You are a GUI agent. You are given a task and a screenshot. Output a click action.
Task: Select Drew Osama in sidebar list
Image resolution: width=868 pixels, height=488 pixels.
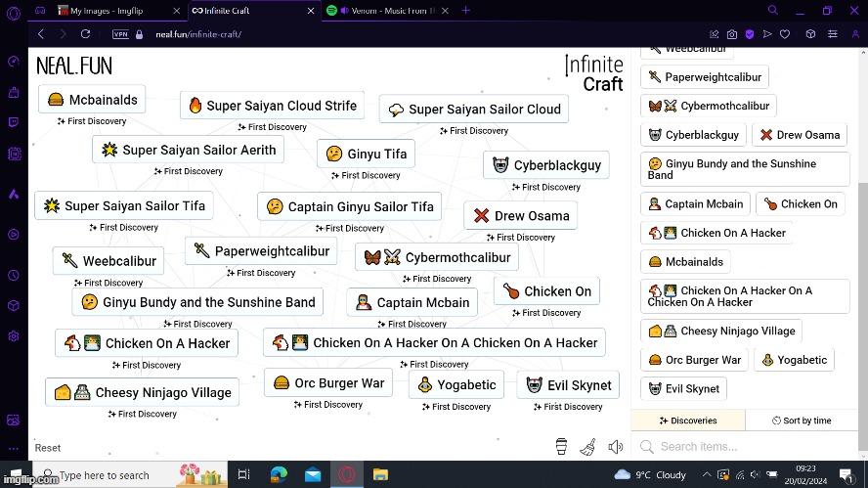pyautogui.click(x=800, y=135)
